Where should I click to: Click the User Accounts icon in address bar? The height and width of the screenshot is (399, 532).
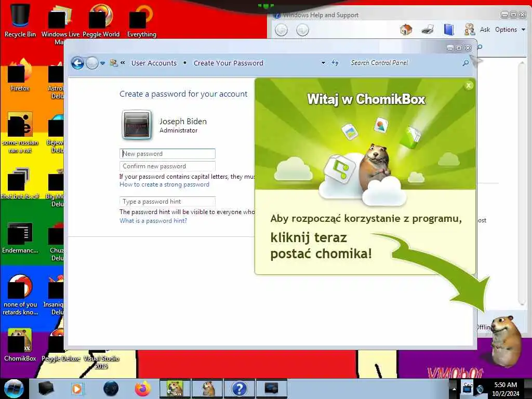114,63
